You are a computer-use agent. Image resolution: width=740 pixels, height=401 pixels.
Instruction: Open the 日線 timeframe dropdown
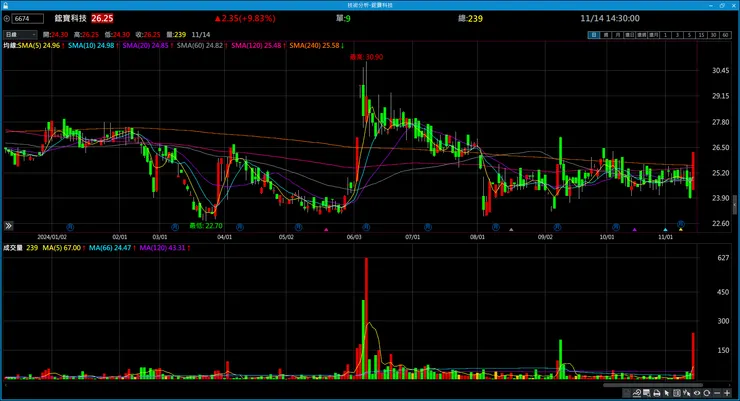point(20,34)
